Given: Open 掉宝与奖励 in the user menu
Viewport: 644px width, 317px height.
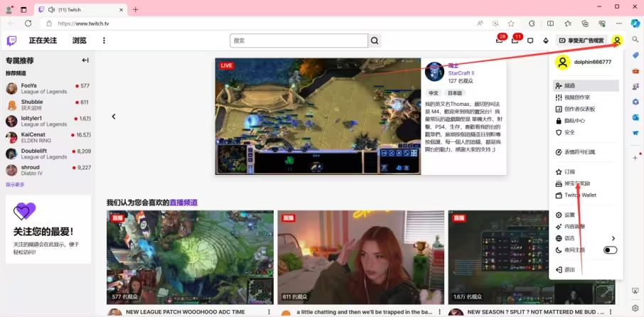Looking at the screenshot, I should (586, 183).
